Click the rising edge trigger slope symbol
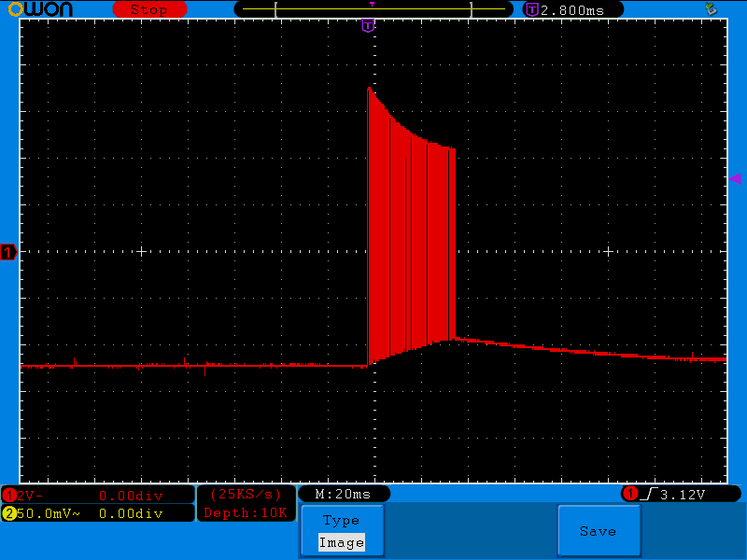 click(x=646, y=494)
